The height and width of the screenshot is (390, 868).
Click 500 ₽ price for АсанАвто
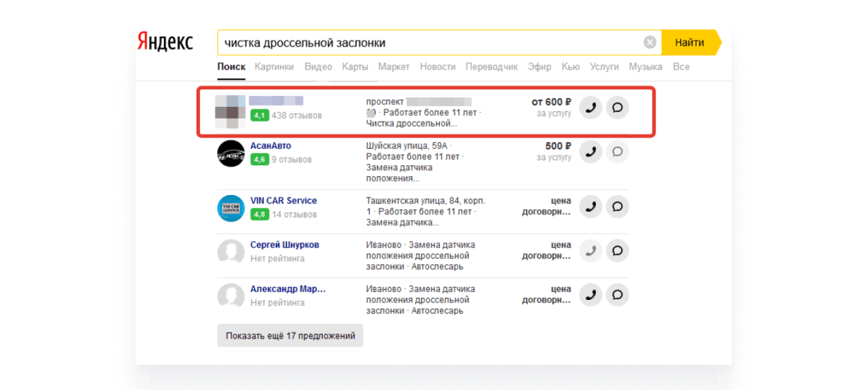coord(558,146)
